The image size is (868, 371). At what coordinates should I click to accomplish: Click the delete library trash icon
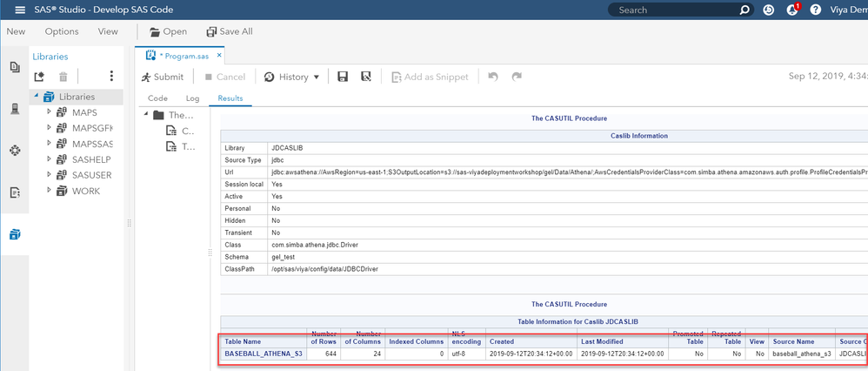click(x=63, y=77)
